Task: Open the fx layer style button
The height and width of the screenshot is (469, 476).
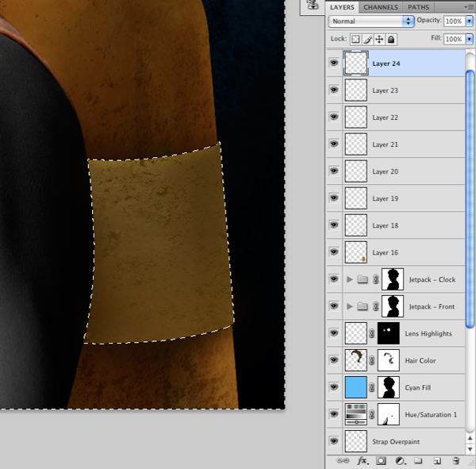Action: [363, 461]
